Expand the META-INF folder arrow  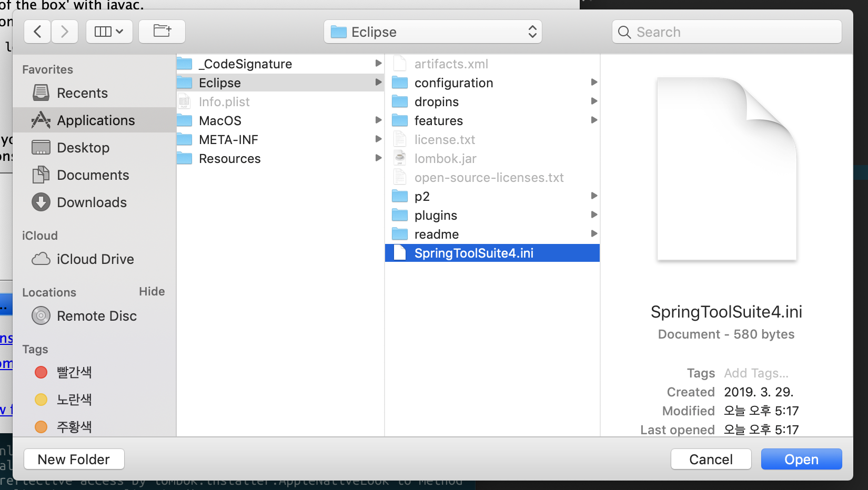(x=378, y=139)
